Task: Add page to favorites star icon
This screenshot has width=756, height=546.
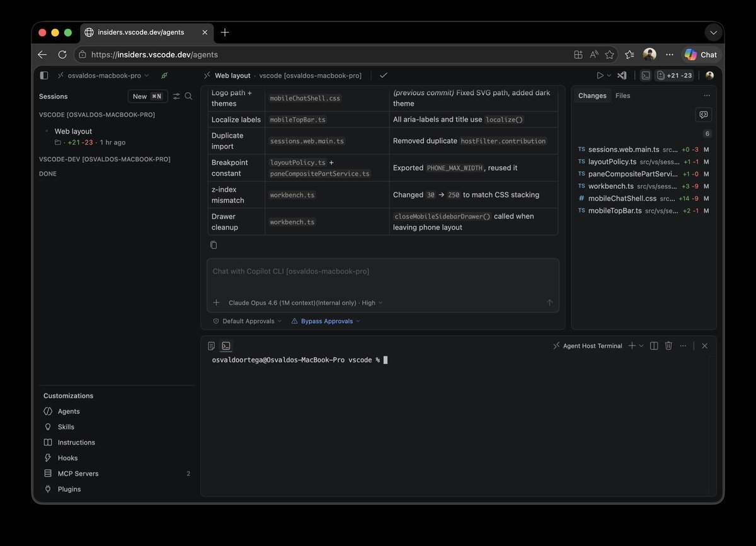Action: point(609,55)
